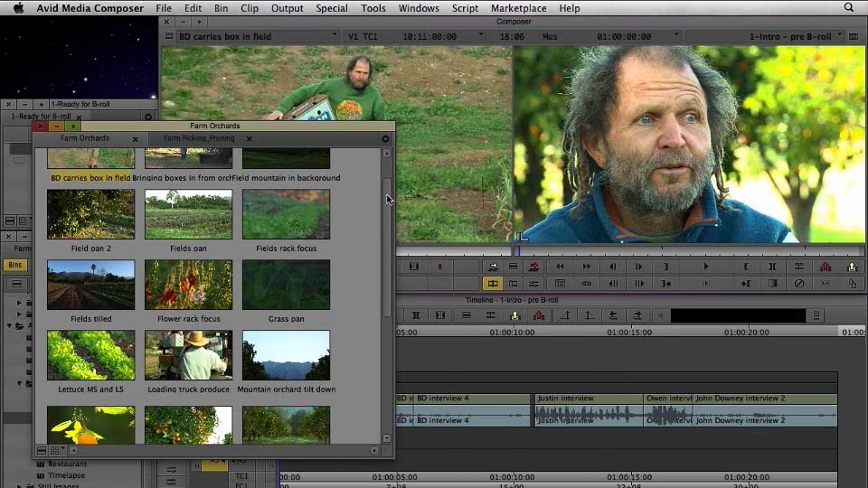Image resolution: width=868 pixels, height=488 pixels.
Task: Open the Marketplace menu
Action: [518, 8]
